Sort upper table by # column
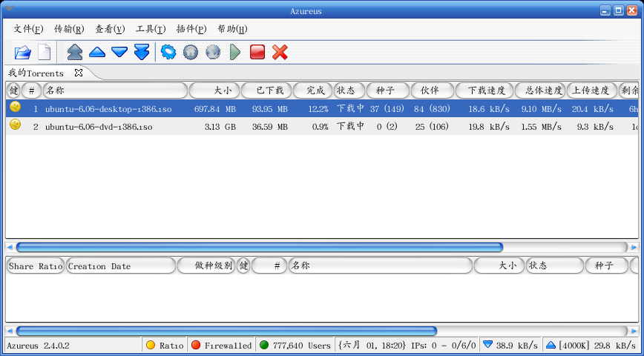This screenshot has height=356, width=644. (x=32, y=90)
